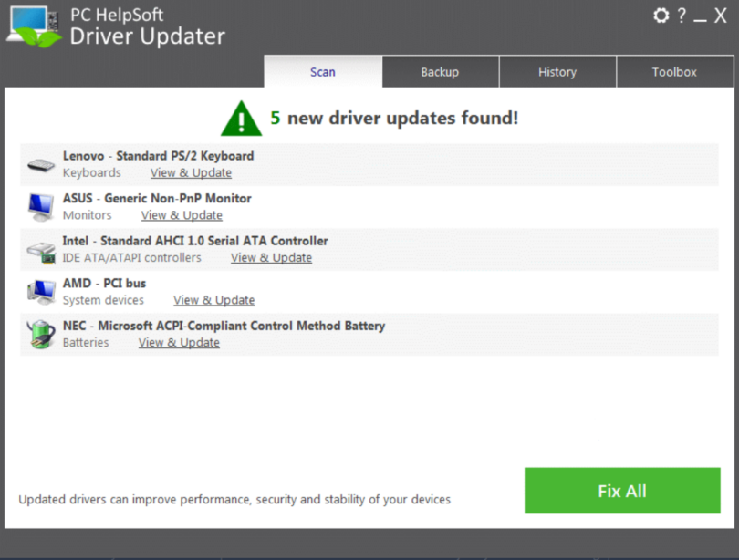Click the monitor icon next to ASUS entry
The image size is (739, 560).
pos(39,206)
